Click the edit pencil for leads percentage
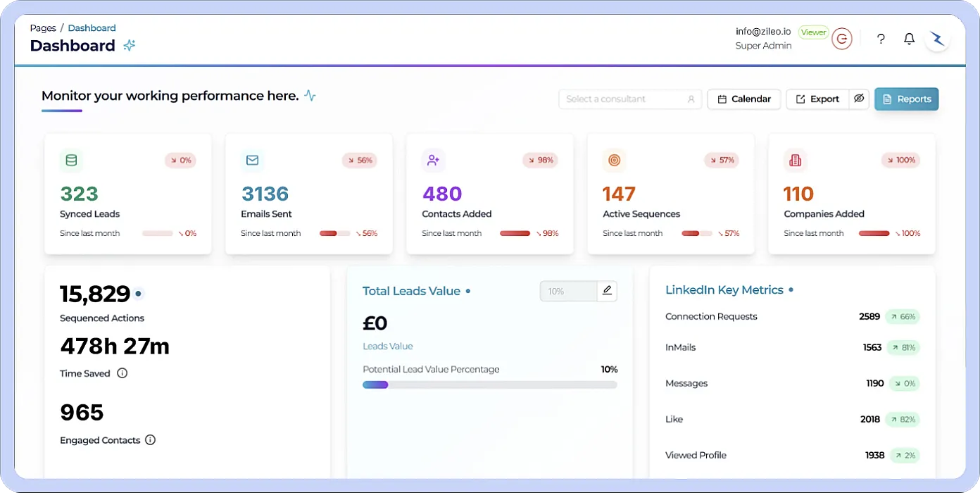 [607, 291]
